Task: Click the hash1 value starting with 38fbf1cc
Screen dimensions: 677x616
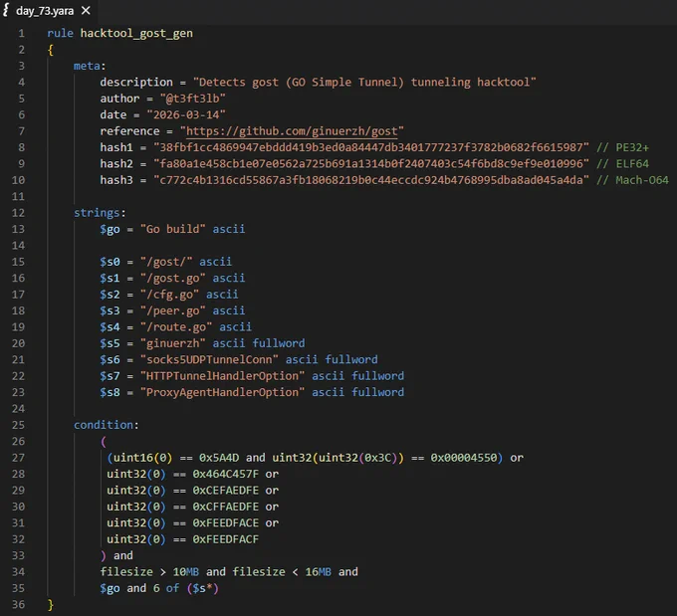Action: (x=371, y=147)
